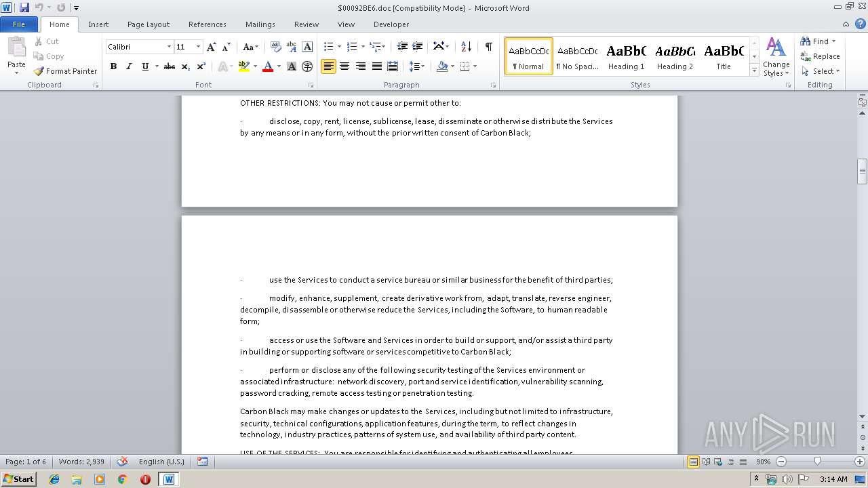Toggle left text alignment

[x=328, y=66]
